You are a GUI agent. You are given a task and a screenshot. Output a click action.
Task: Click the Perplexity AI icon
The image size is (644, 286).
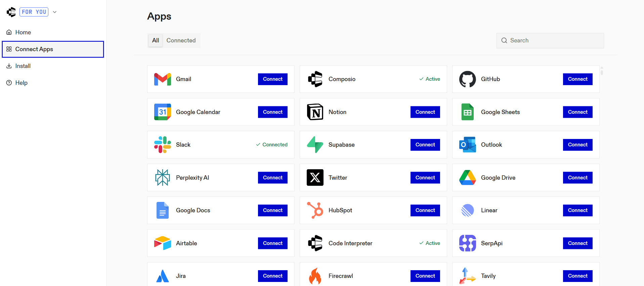[163, 178]
